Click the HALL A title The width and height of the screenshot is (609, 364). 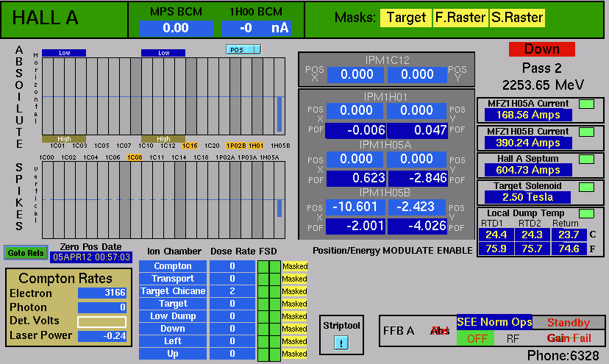[46, 18]
